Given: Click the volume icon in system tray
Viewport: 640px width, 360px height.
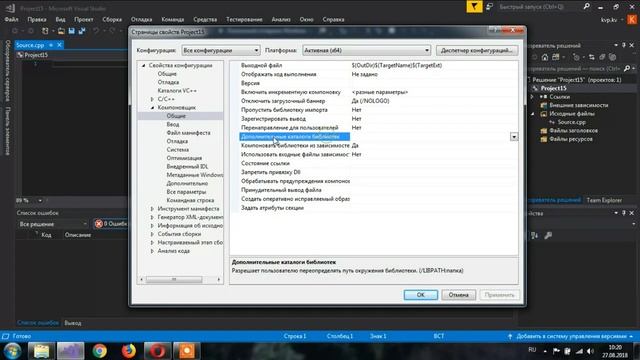Looking at the screenshot, I should [590, 351].
